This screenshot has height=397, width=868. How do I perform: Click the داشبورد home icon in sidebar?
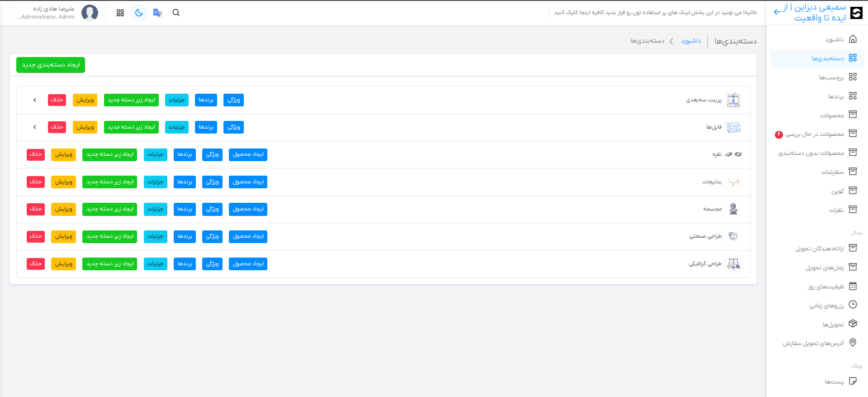(853, 39)
